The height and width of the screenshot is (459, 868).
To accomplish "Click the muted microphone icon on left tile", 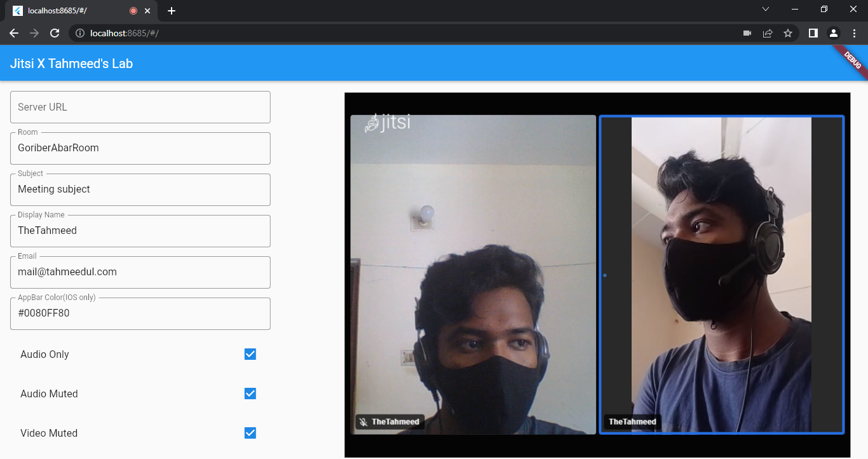I will (x=363, y=421).
